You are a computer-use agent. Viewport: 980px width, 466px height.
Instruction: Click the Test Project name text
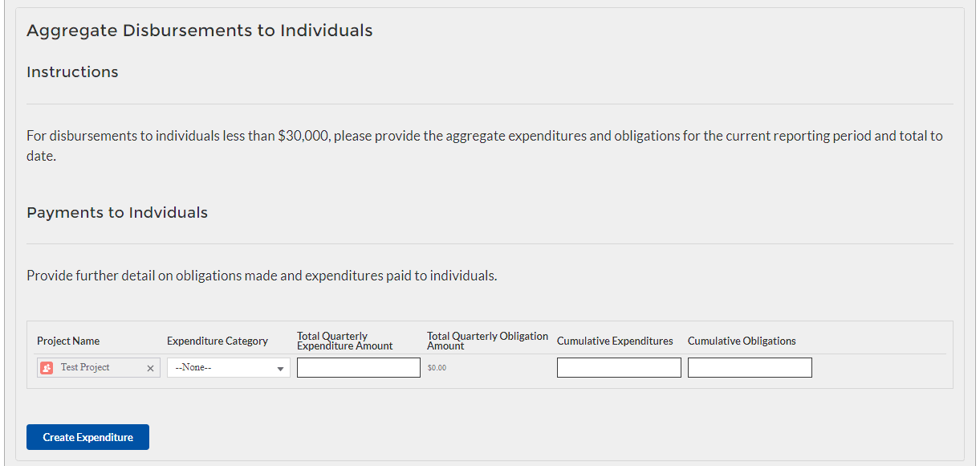coord(85,367)
